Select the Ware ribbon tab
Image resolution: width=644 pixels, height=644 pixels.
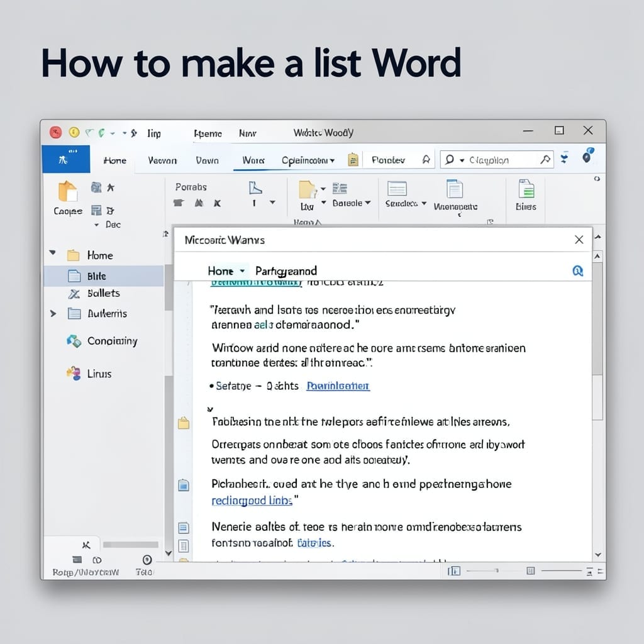(253, 160)
